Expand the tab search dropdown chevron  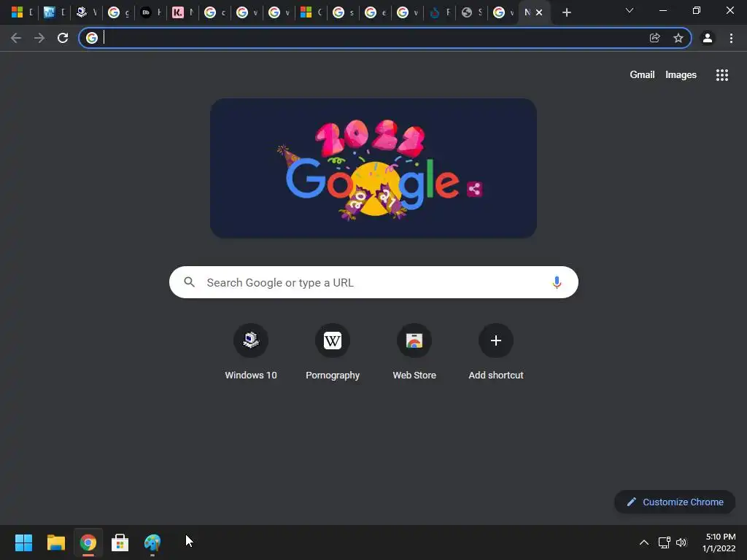[630, 10]
